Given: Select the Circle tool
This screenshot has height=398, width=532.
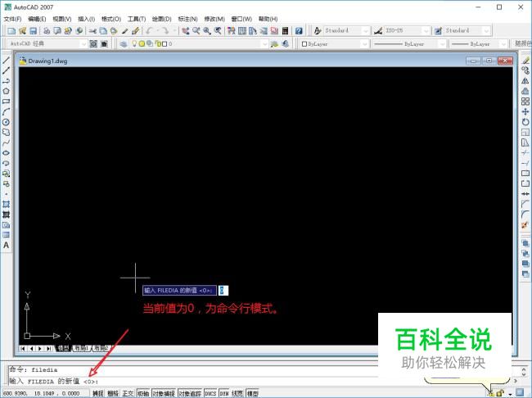Looking at the screenshot, I should [x=6, y=122].
